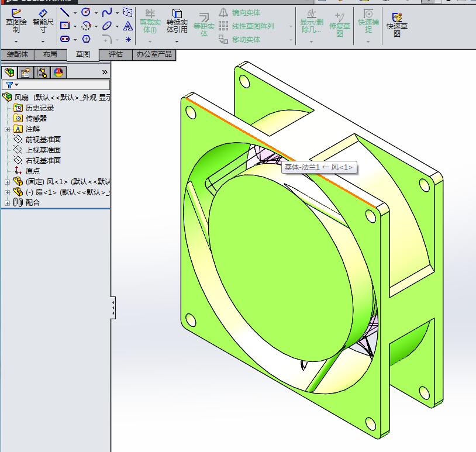Select the Straight Slot tool
This screenshot has width=476, height=452.
[x=65, y=39]
